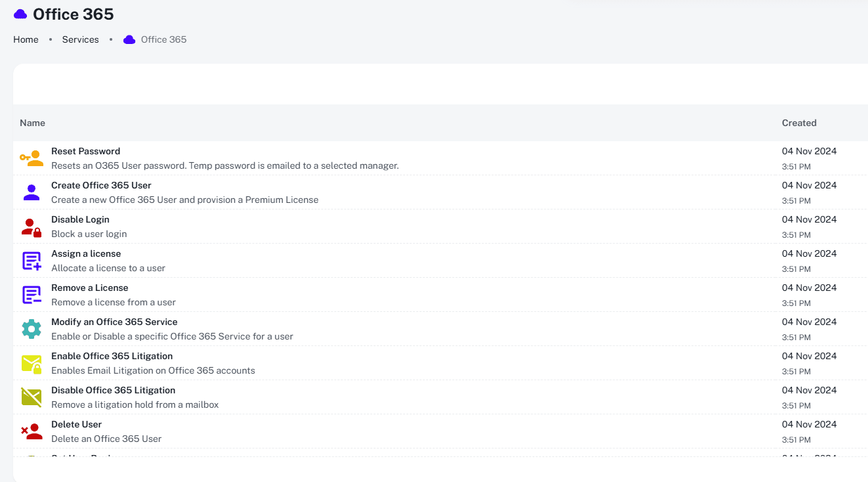Open the Reset Password service entry
This screenshot has height=482, width=868.
coord(85,151)
